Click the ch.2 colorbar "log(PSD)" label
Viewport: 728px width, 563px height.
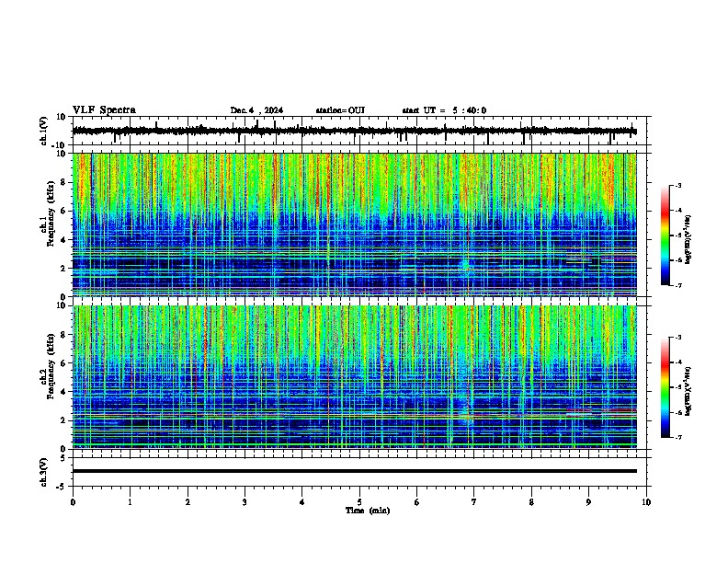pyautogui.click(x=688, y=392)
